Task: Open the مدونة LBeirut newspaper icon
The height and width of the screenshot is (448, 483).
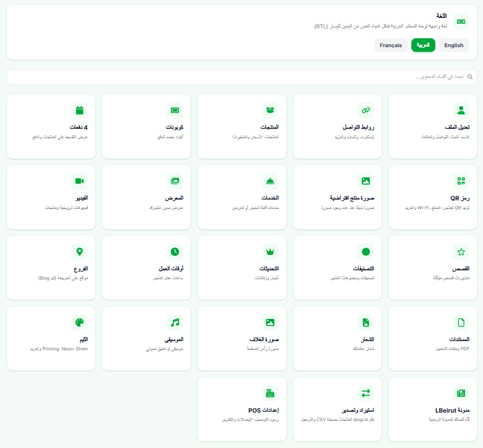Action: 461,393
